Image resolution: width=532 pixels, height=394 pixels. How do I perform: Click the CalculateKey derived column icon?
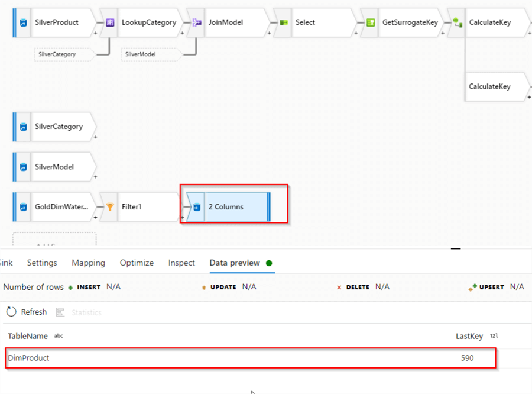[458, 22]
